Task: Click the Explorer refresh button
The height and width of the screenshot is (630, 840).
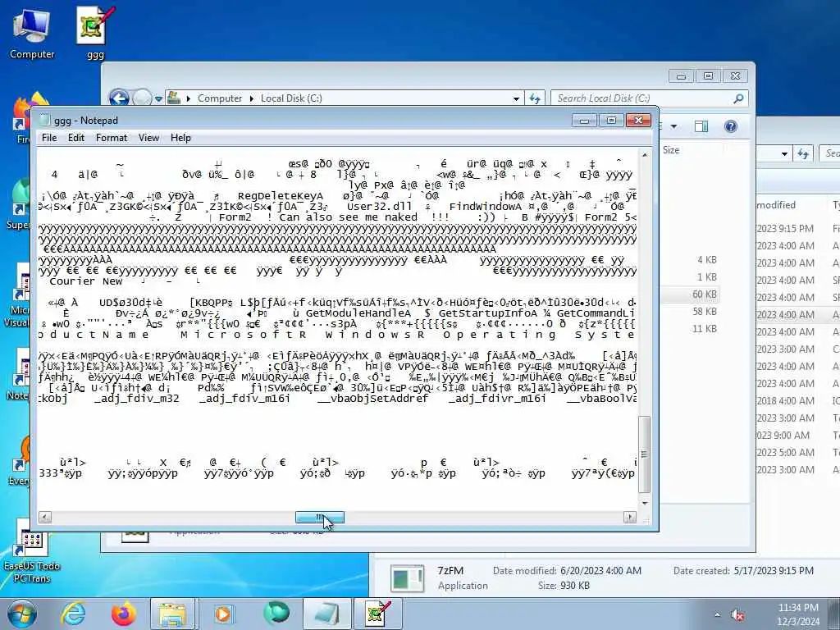Action: click(x=535, y=98)
